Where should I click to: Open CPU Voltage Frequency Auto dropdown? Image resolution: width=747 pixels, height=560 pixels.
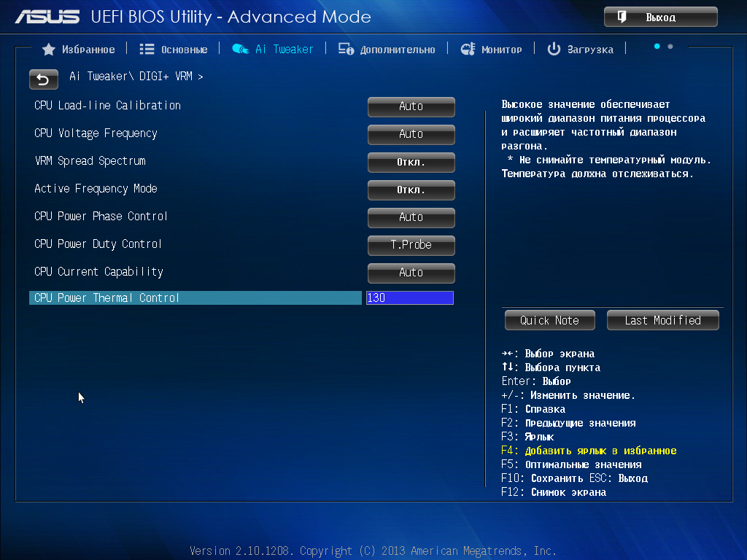pos(411,134)
